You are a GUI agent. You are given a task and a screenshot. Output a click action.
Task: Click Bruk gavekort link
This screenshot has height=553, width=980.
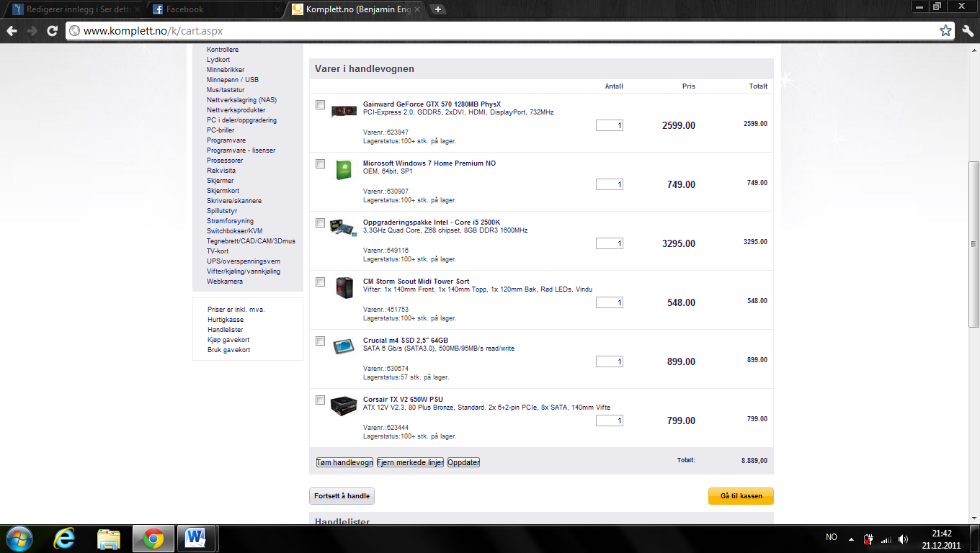pyautogui.click(x=228, y=350)
